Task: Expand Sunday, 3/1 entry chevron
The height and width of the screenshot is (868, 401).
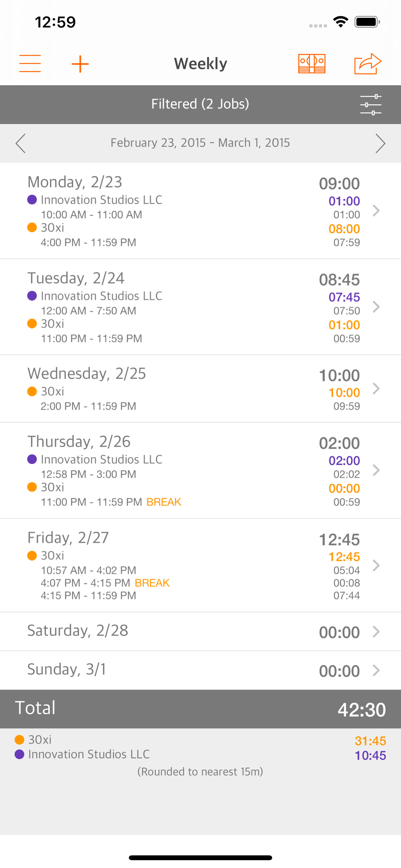Action: pos(376,671)
